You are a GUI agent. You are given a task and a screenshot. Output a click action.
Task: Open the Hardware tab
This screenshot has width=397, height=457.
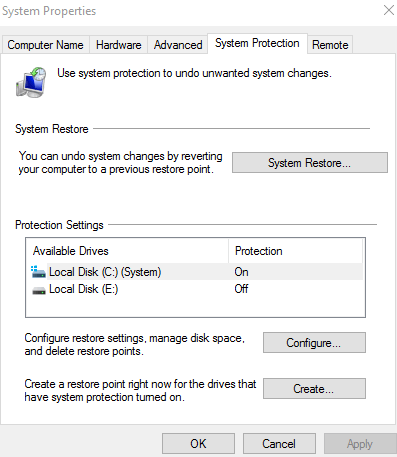pyautogui.click(x=119, y=45)
